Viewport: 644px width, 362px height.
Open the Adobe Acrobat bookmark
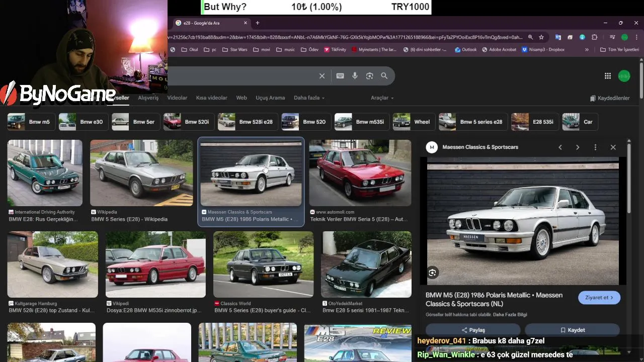point(499,50)
